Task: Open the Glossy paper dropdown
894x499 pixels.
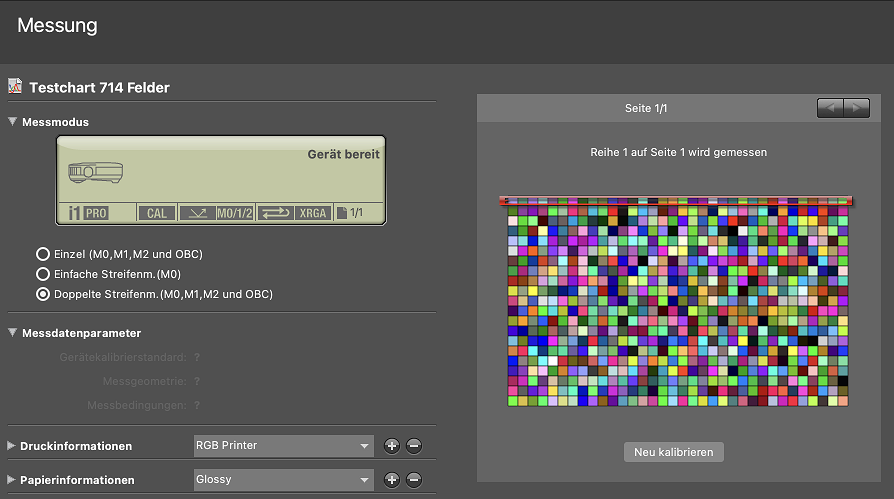Action: [283, 480]
